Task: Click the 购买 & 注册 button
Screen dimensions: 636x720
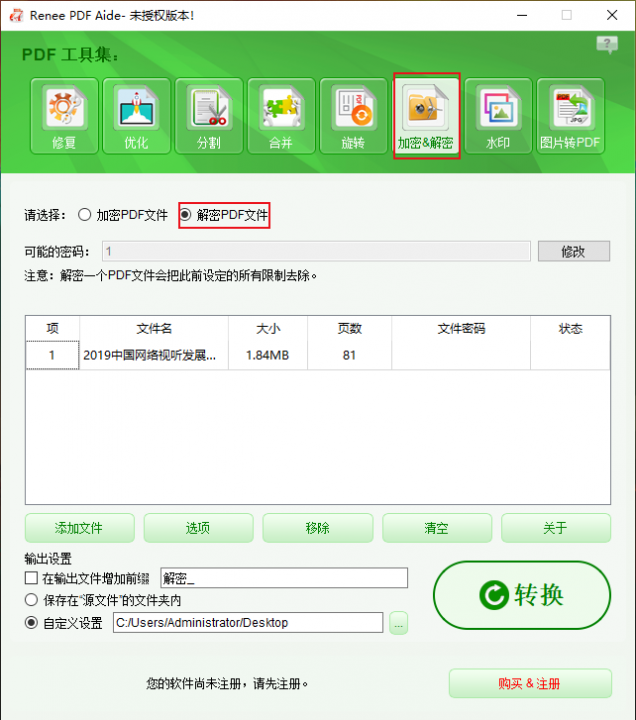Action: (x=530, y=683)
